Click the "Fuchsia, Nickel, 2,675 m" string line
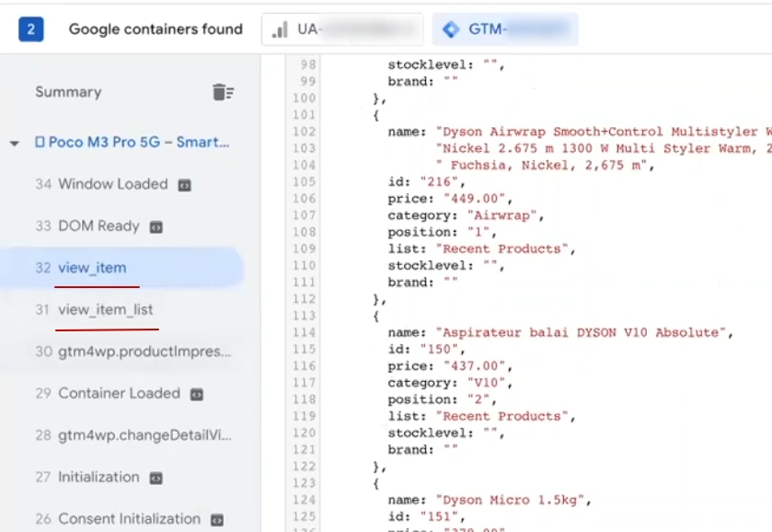772x532 pixels. (545, 166)
